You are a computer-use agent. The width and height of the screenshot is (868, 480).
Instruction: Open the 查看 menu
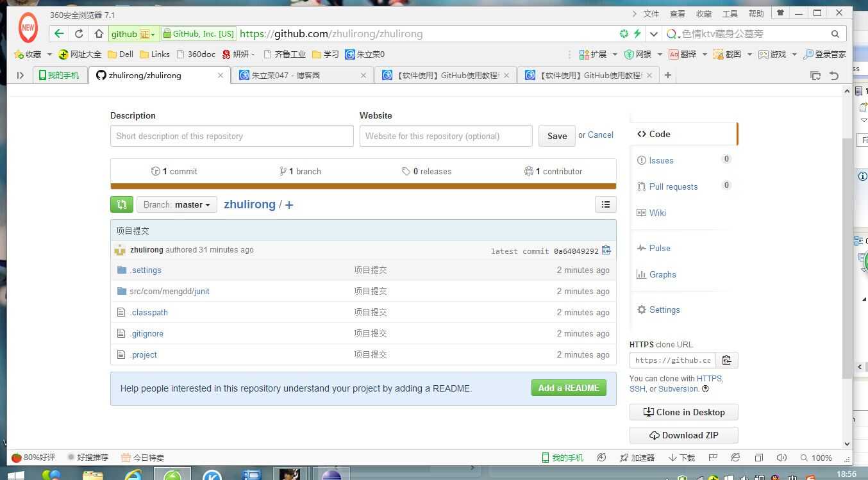678,13
